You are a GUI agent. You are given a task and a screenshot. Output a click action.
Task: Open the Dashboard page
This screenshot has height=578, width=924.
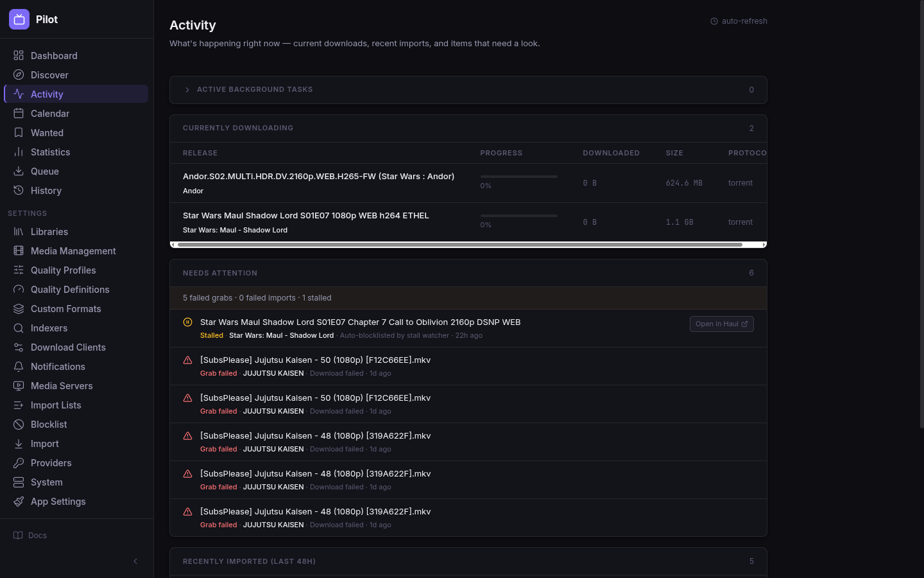[76, 56]
